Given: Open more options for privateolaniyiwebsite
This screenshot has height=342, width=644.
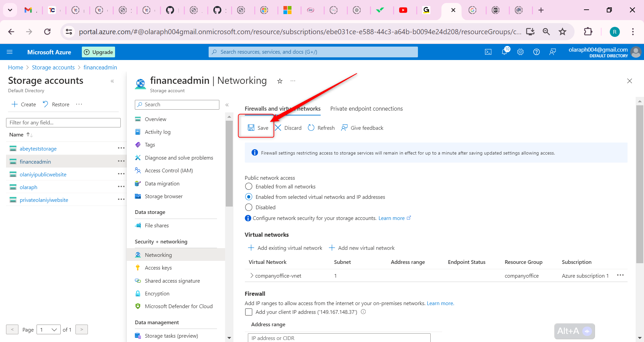Looking at the screenshot, I should point(121,199).
